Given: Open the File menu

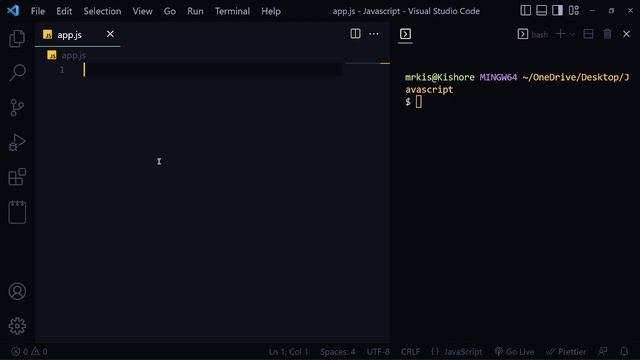Looking at the screenshot, I should pyautogui.click(x=38, y=11).
